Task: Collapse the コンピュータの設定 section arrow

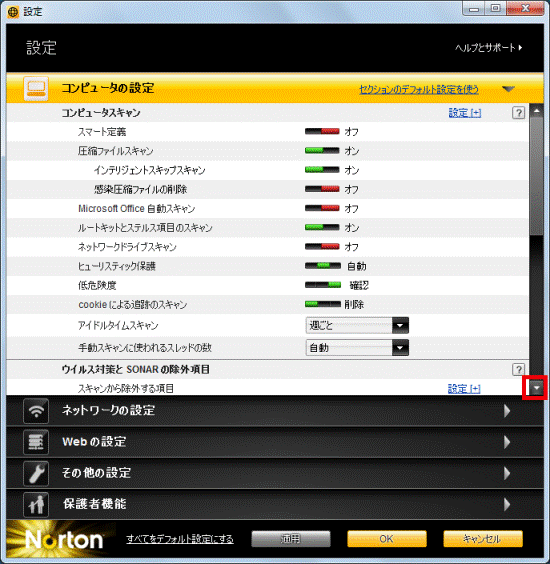Action: pyautogui.click(x=508, y=89)
